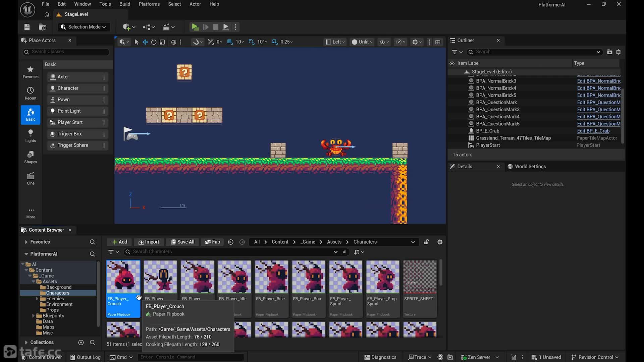Expand the Favorites section in Content Browser

[26, 242]
